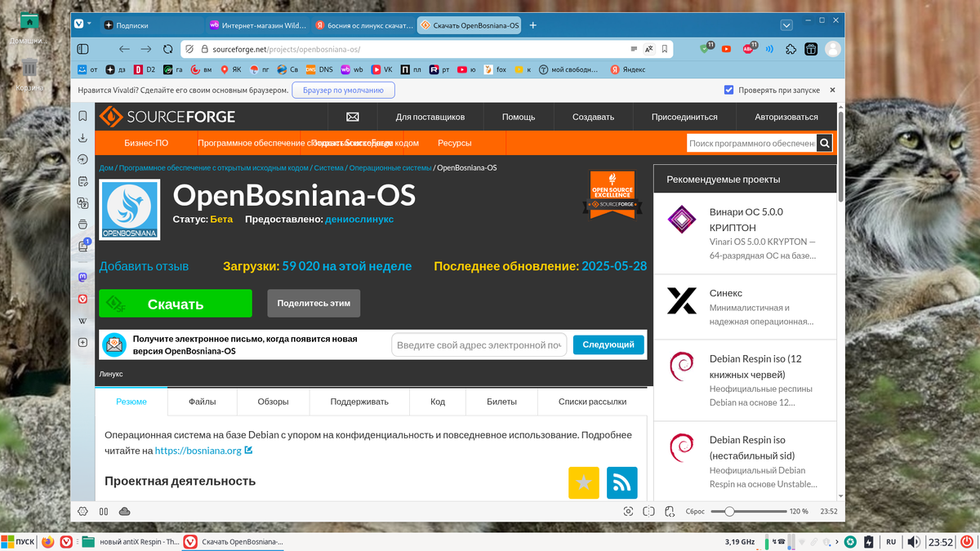Screen dimensions: 980x551
Task: Expand the hidden system tray icons arrow
Action: (839, 542)
